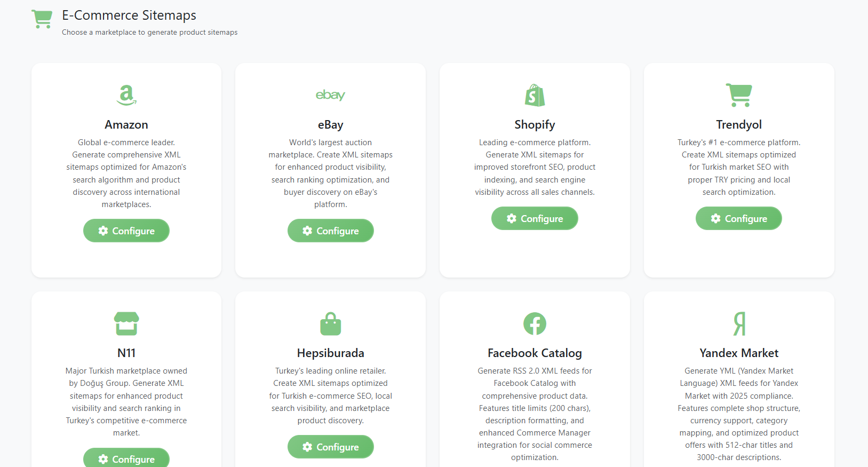The height and width of the screenshot is (467, 868).
Task: Configure the N11 marketplace sitemap
Action: (126, 458)
